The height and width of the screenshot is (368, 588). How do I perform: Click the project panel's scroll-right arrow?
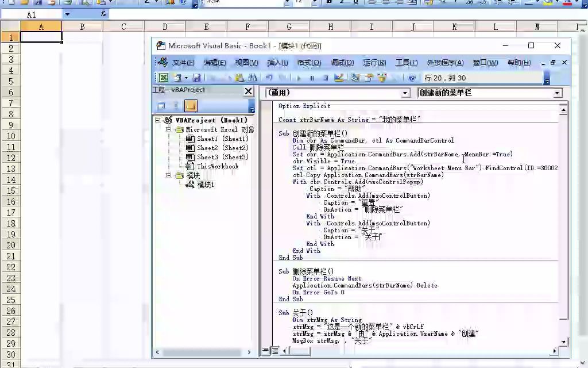[249, 352]
